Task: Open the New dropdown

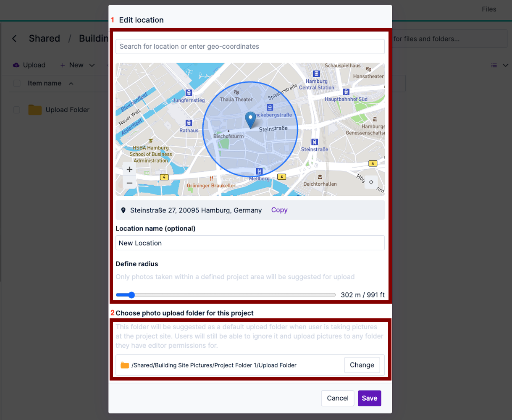Action: [x=77, y=65]
